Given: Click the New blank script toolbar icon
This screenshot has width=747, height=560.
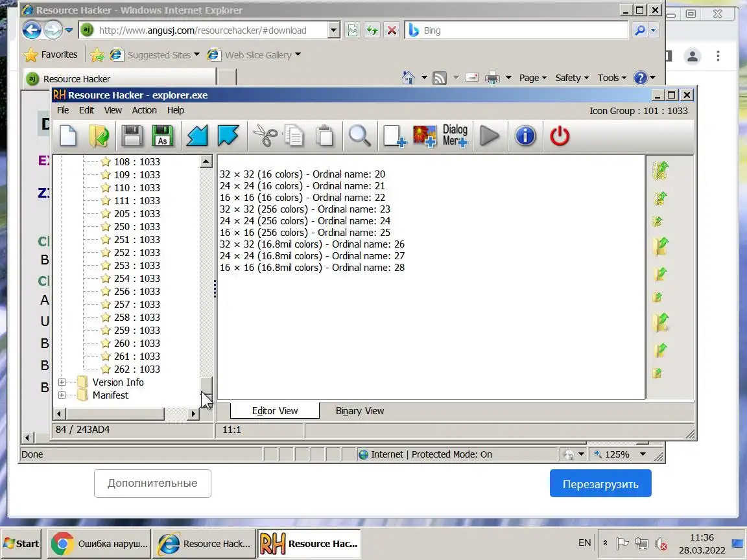Looking at the screenshot, I should (x=68, y=136).
